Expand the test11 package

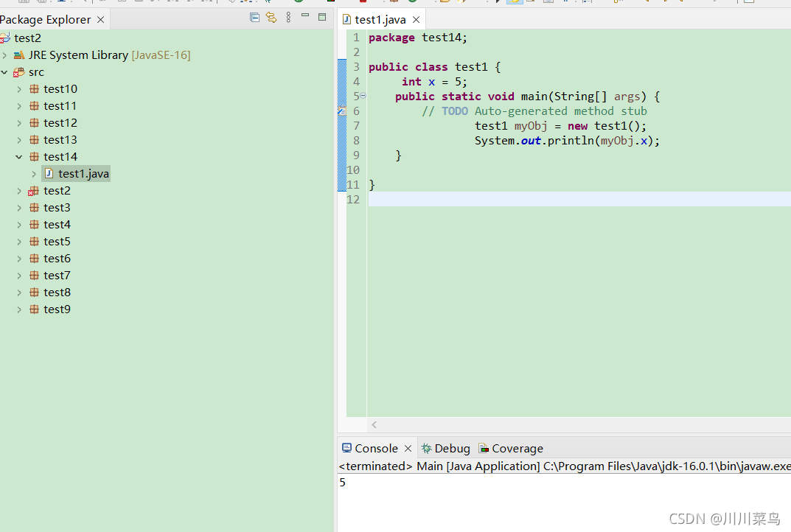click(x=19, y=106)
